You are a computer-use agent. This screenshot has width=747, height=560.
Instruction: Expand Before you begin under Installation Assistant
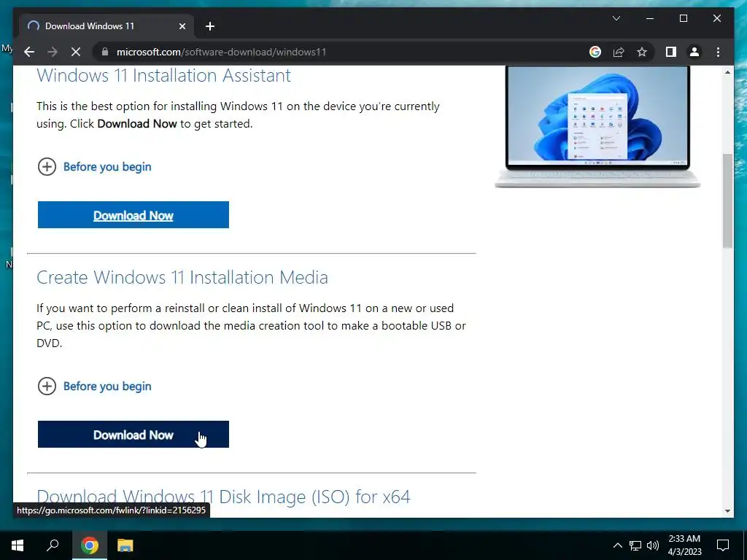(x=94, y=167)
